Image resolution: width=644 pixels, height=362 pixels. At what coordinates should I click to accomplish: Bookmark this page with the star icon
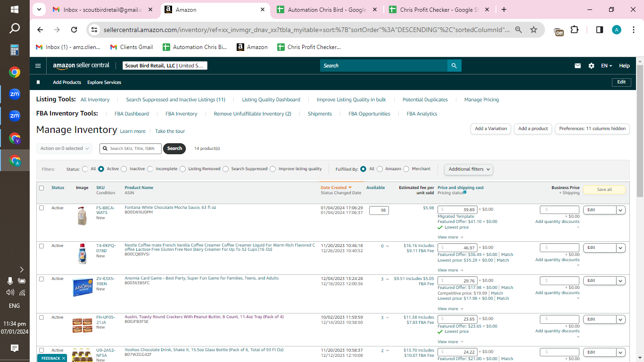(534, 30)
